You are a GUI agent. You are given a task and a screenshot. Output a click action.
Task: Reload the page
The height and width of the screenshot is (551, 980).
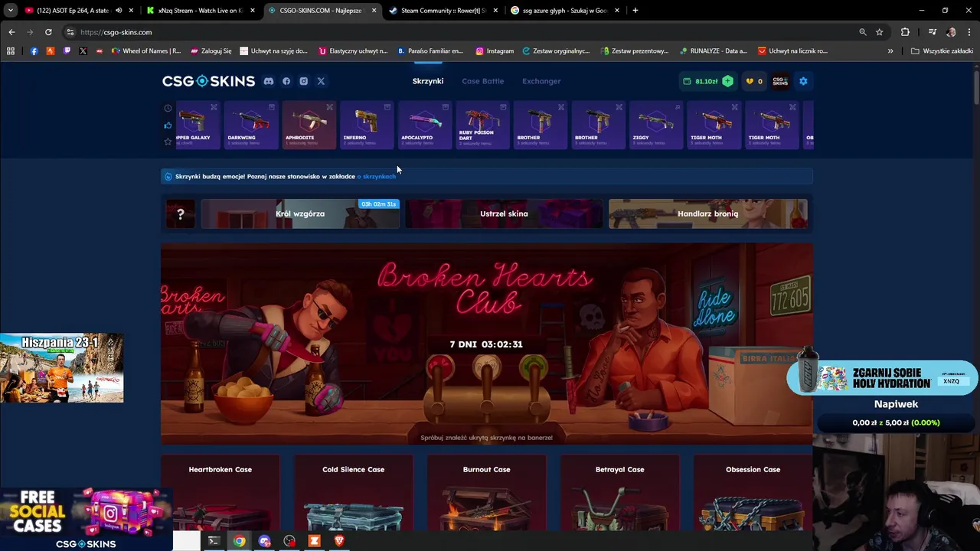tap(48, 32)
